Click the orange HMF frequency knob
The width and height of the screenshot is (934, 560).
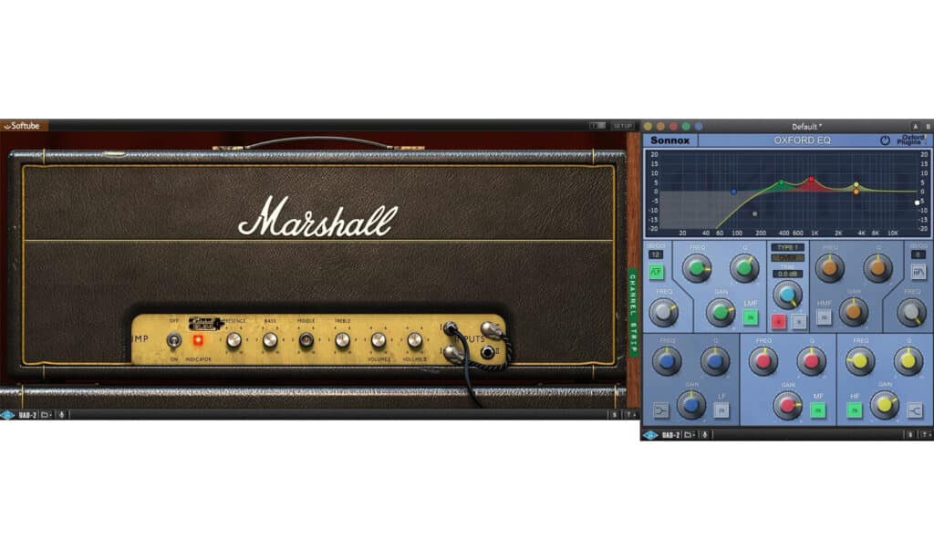[x=830, y=269]
